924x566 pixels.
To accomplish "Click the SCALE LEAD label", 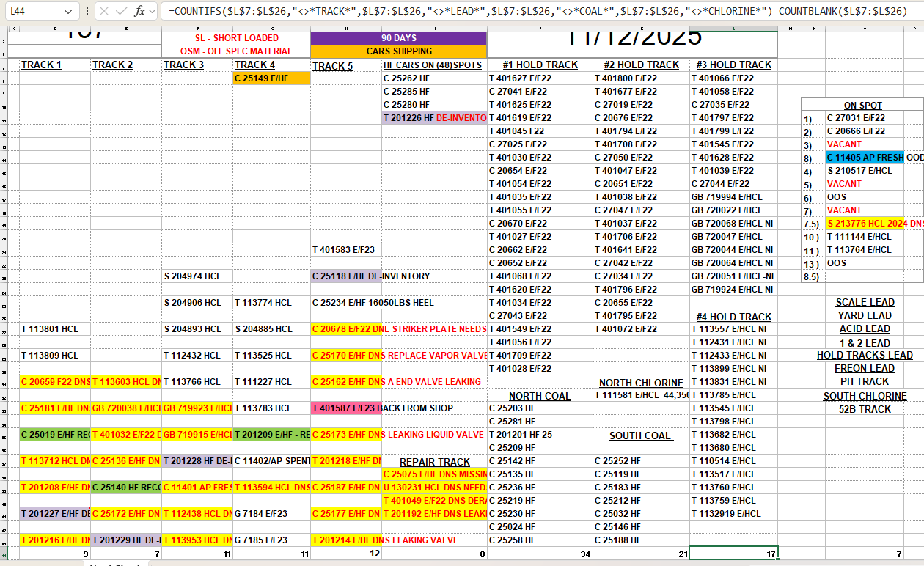I will (865, 302).
